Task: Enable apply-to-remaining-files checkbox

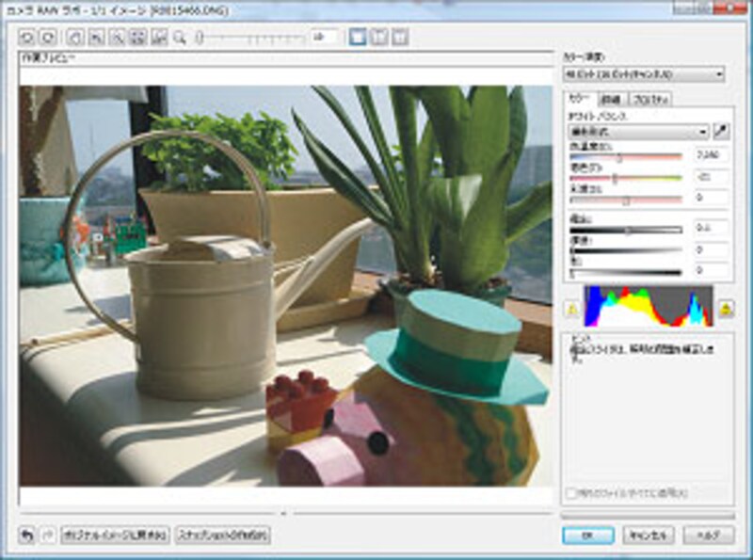Action: click(571, 493)
